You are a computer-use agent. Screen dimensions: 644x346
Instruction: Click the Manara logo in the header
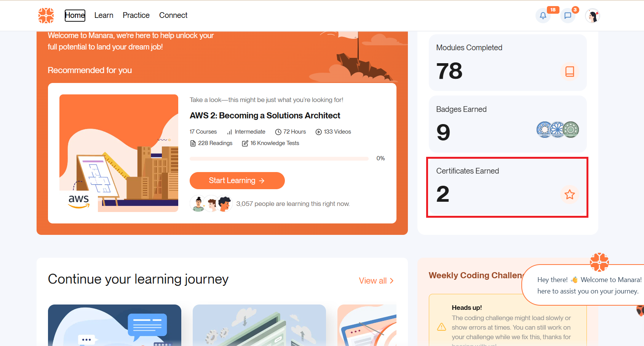tap(46, 16)
